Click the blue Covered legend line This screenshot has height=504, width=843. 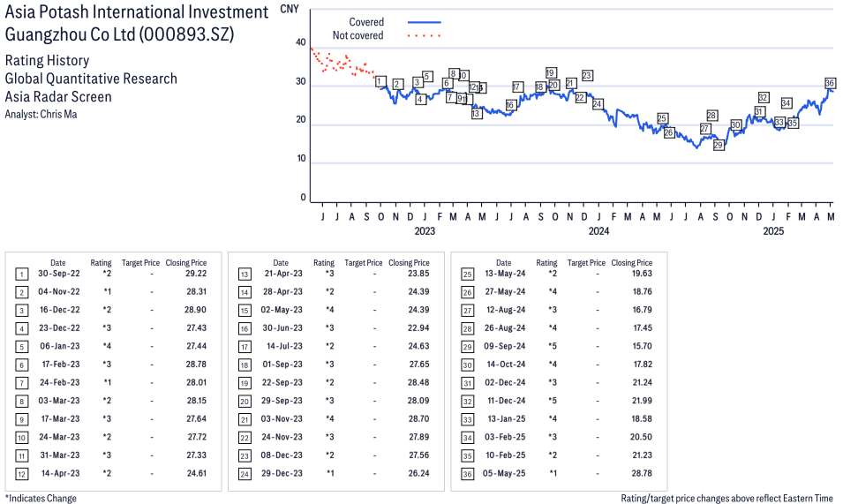pyautogui.click(x=425, y=22)
